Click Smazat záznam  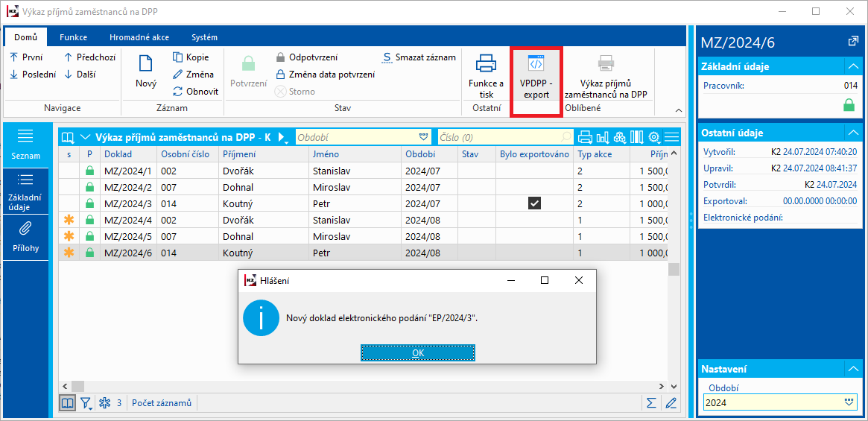(419, 57)
